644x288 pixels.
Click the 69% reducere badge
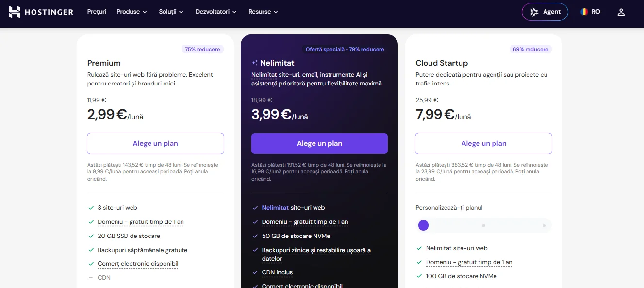(531, 49)
